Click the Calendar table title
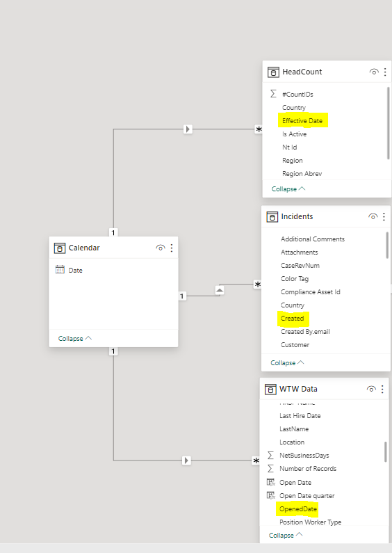 [x=84, y=248]
